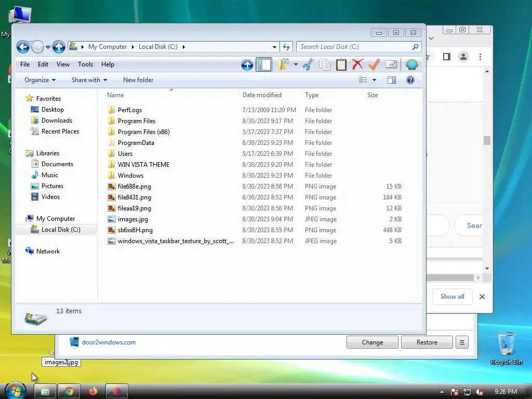Click the Cut scissors icon

click(308, 64)
